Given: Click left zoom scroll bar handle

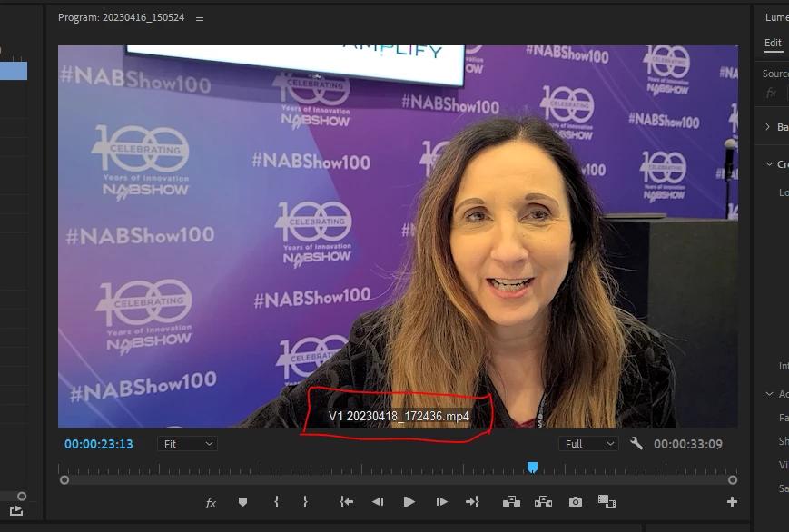Looking at the screenshot, I should pos(64,480).
